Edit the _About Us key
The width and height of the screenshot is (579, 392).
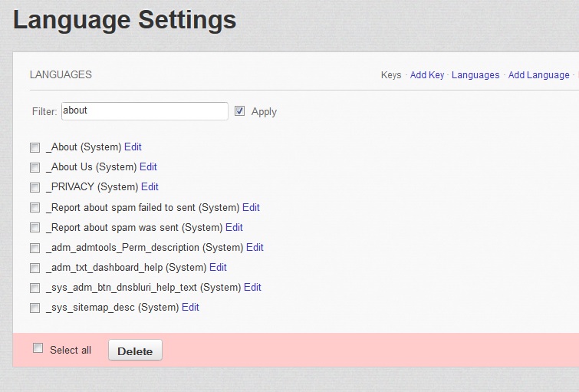[x=148, y=166]
